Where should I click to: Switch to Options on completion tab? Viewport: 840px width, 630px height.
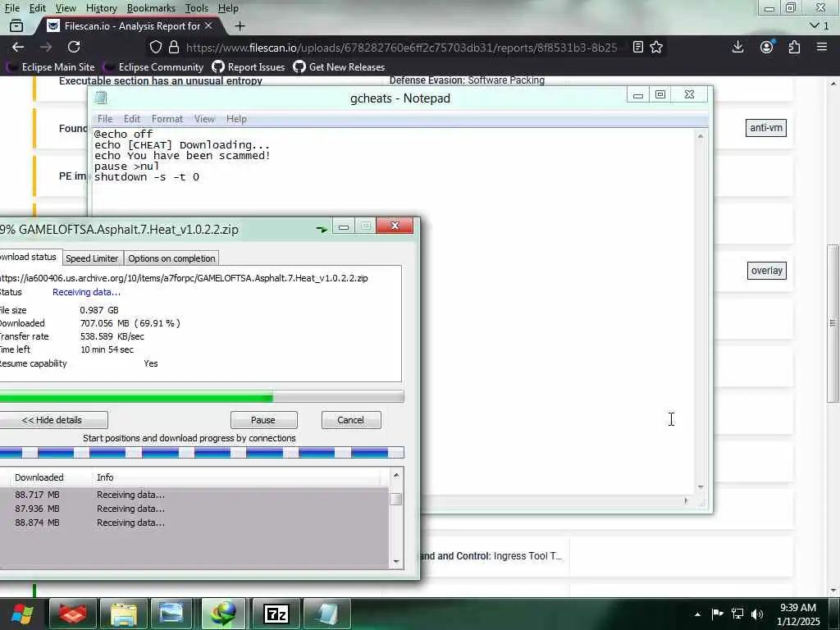click(171, 258)
